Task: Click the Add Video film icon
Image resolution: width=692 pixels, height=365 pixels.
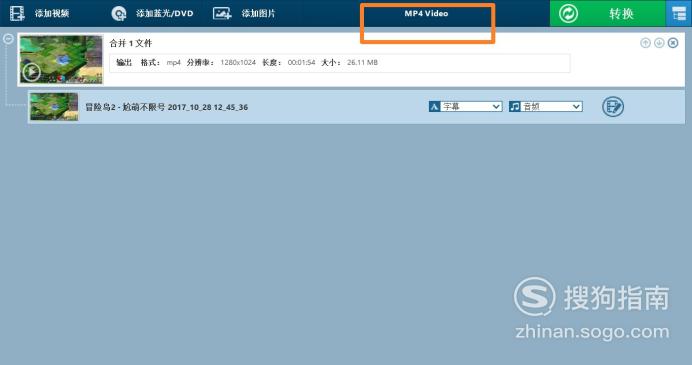Action: tap(17, 13)
